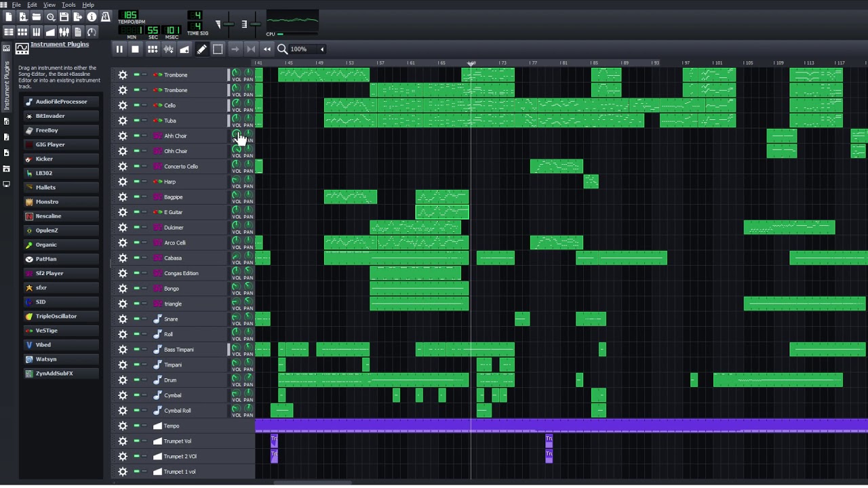Open the Trumpet Vol automation track button

189,441
